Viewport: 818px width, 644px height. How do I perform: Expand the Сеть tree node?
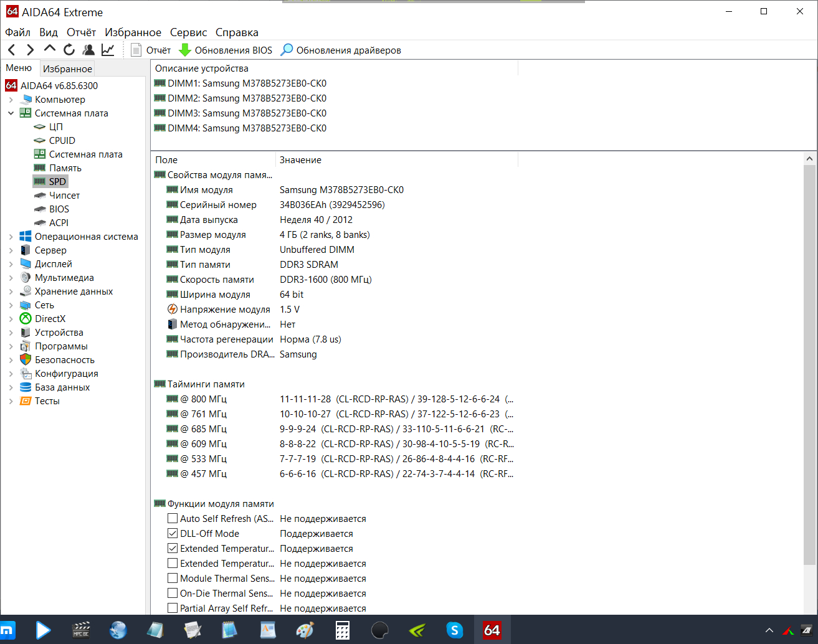(x=11, y=305)
